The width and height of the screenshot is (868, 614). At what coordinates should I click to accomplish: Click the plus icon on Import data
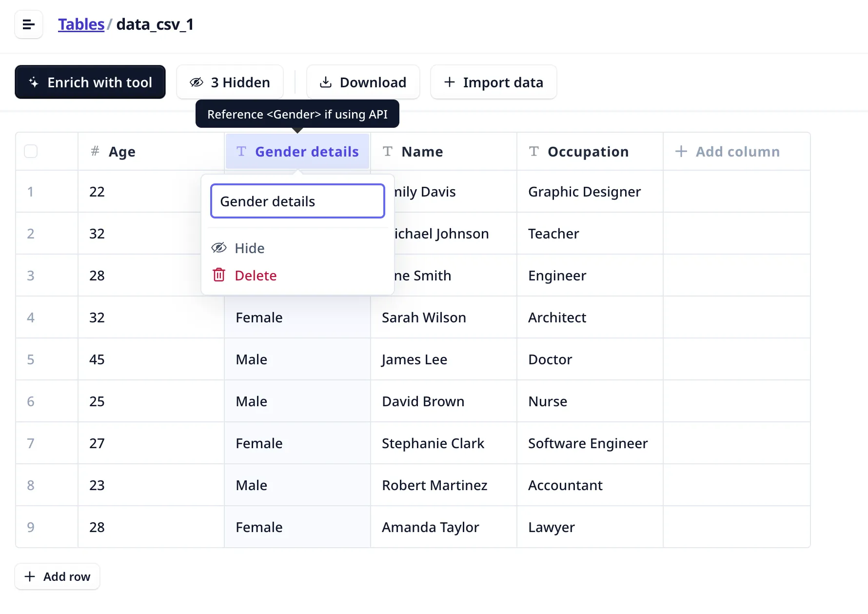tap(449, 82)
